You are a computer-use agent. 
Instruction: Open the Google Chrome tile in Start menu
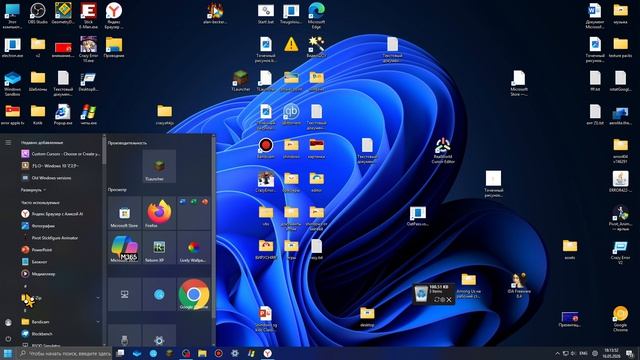[194, 294]
